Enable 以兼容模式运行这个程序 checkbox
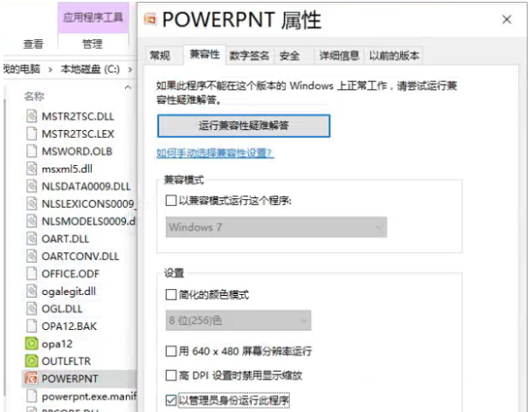This screenshot has height=412, width=532. pos(171,201)
